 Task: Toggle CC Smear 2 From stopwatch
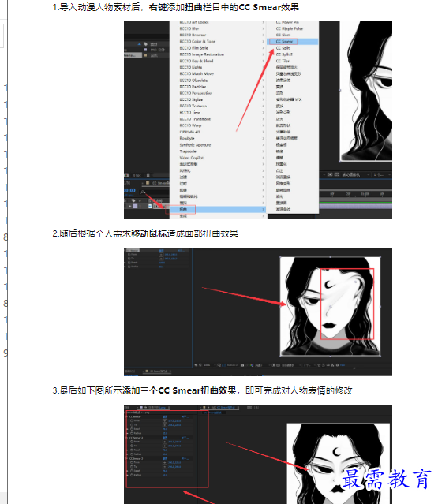pos(132,442)
